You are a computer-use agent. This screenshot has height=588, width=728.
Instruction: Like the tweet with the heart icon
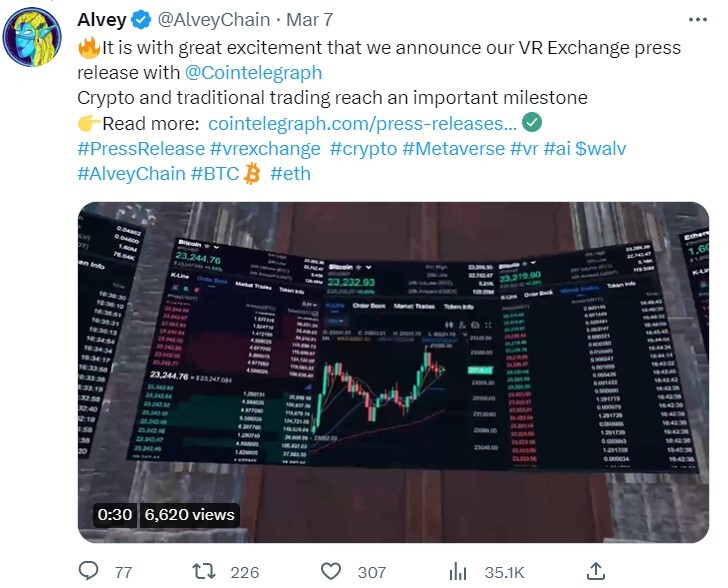[x=331, y=571]
